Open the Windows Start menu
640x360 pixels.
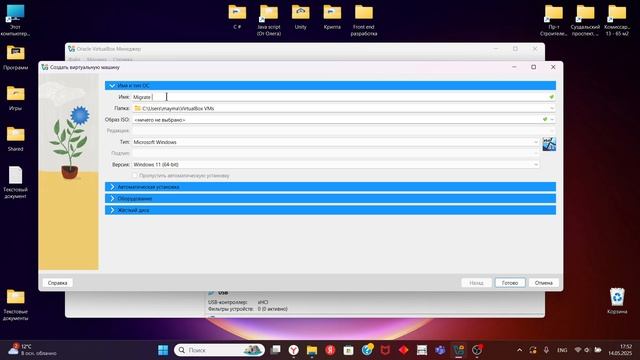tap(163, 350)
